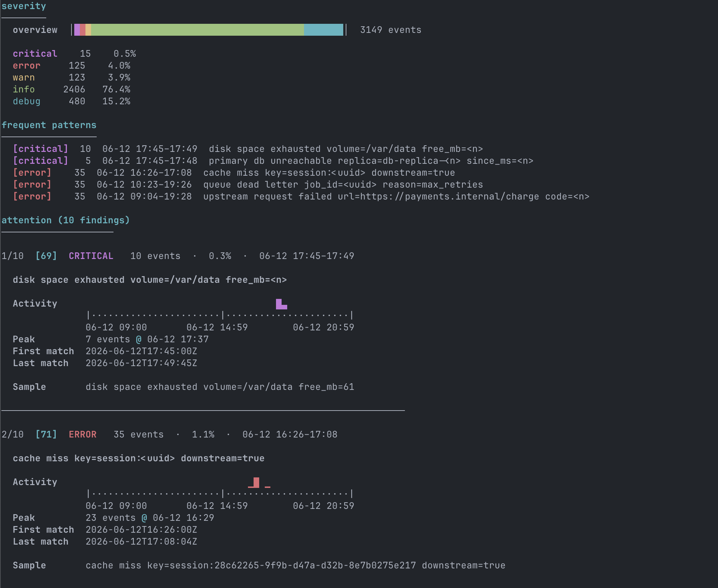Viewport: 718px width, 588px height.
Task: Click the 'info' severity label with 2406 events
Action: click(24, 89)
